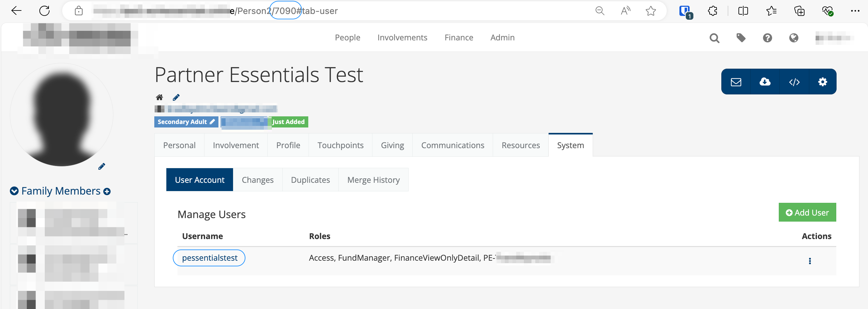This screenshot has width=868, height=309.
Task: Switch to the Profile tab
Action: pyautogui.click(x=288, y=145)
